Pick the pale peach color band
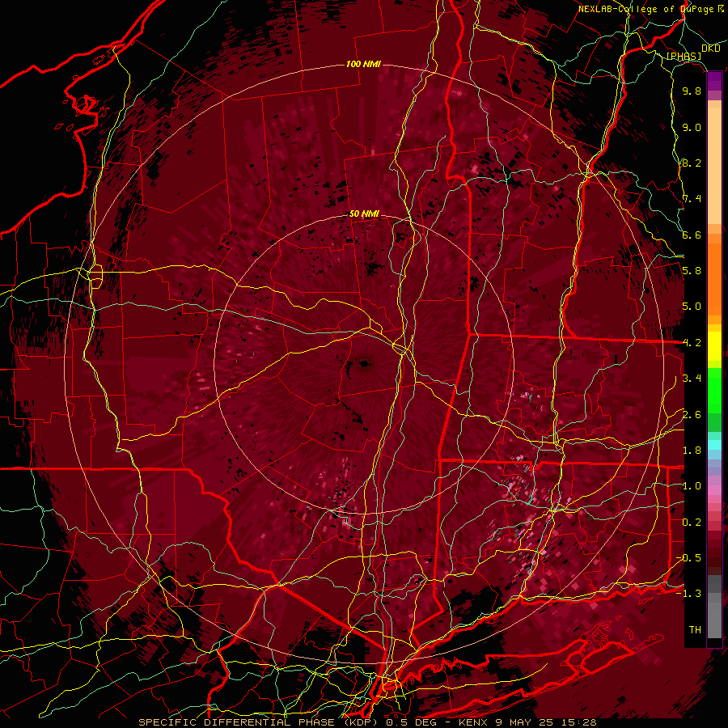The width and height of the screenshot is (728, 728). tap(714, 167)
